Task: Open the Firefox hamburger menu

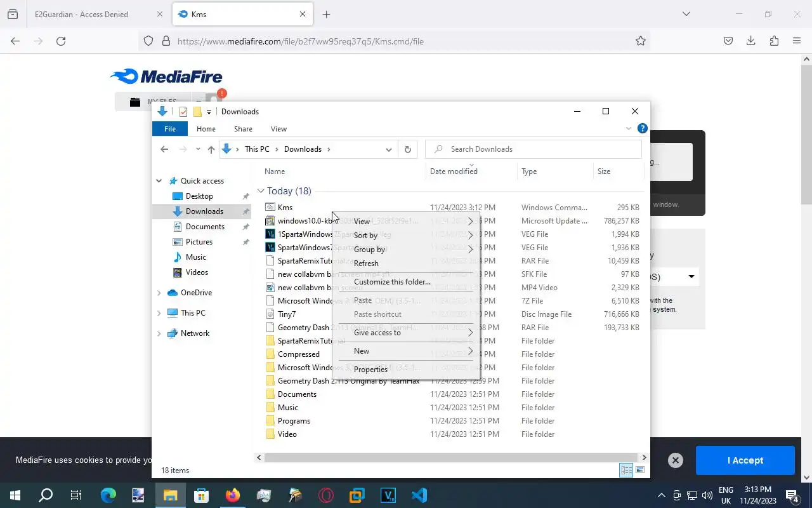Action: click(x=797, y=41)
